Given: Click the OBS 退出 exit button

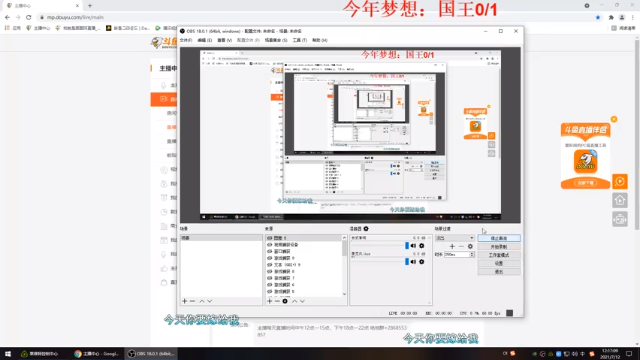Looking at the screenshot, I should (x=499, y=271).
